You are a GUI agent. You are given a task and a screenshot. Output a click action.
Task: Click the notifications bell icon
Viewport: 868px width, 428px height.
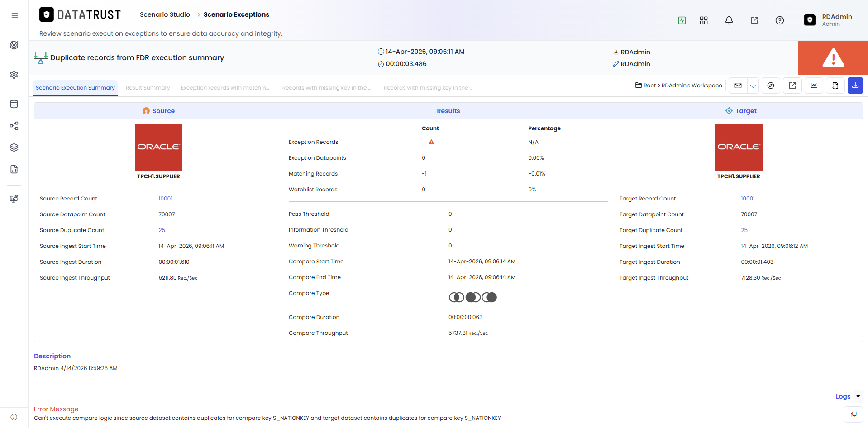click(729, 20)
